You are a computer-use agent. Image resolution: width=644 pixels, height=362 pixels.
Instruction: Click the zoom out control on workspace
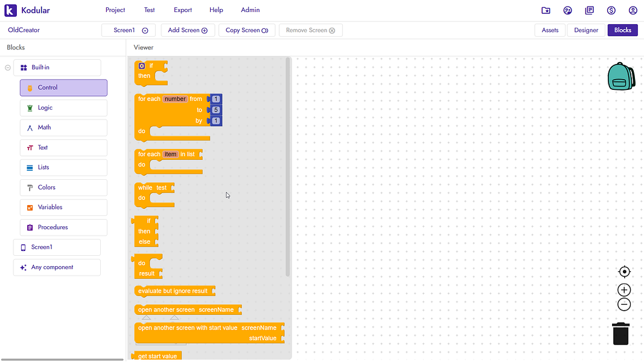point(623,304)
